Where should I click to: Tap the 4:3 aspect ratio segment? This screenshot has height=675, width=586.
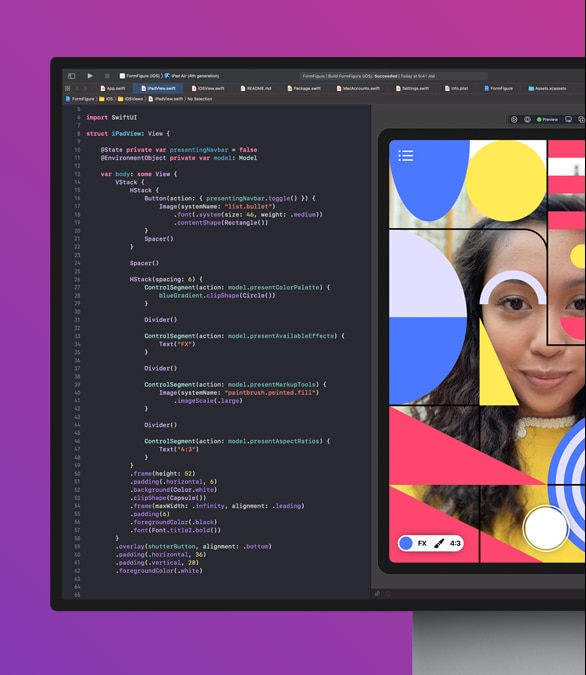tap(455, 543)
